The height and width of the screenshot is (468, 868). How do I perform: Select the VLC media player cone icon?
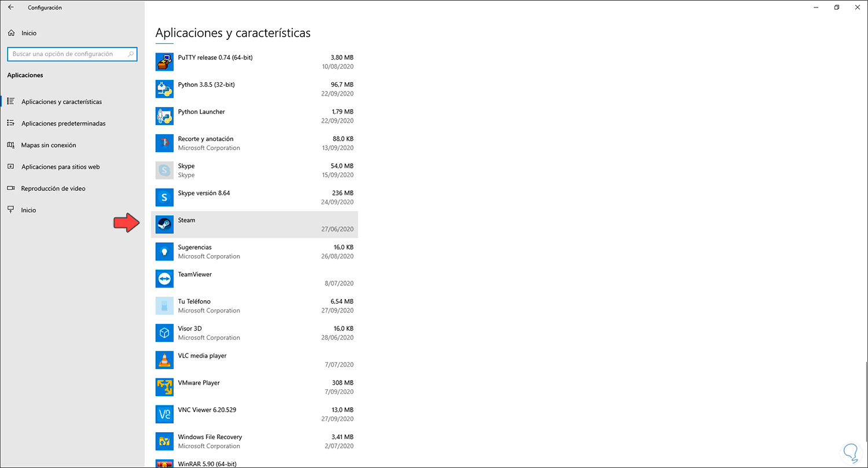point(164,360)
